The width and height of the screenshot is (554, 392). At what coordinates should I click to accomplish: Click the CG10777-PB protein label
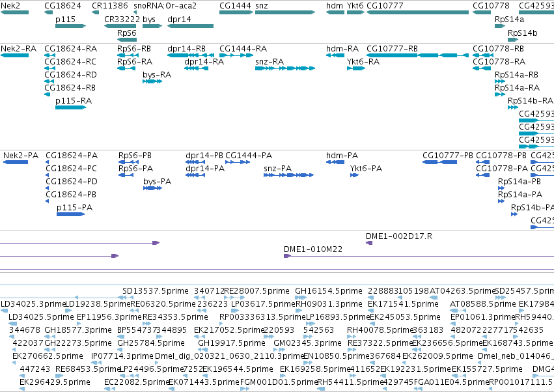tap(448, 155)
